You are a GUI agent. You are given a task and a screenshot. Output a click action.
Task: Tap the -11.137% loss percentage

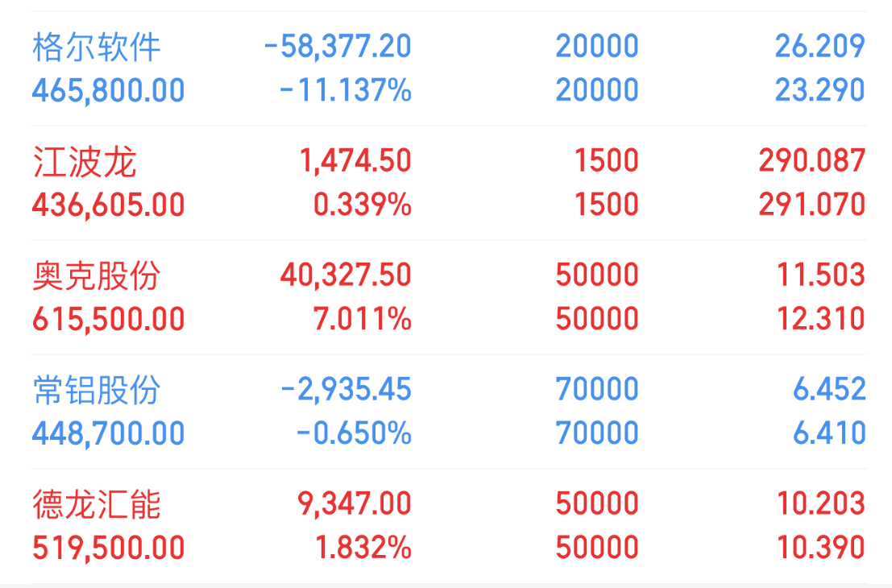[x=346, y=90]
